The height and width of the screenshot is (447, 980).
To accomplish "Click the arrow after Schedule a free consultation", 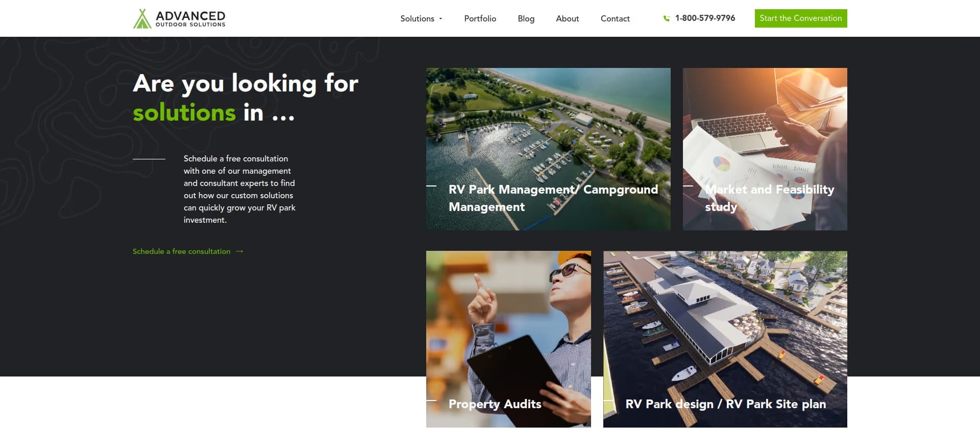I will 239,251.
